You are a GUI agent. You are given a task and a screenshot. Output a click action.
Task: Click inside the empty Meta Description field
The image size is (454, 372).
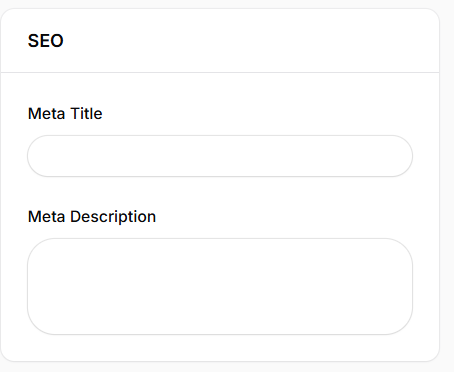pos(220,286)
